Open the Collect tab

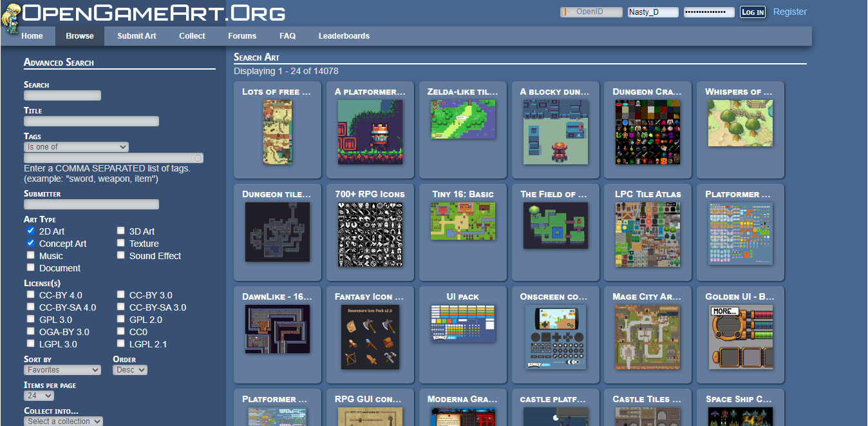[192, 36]
